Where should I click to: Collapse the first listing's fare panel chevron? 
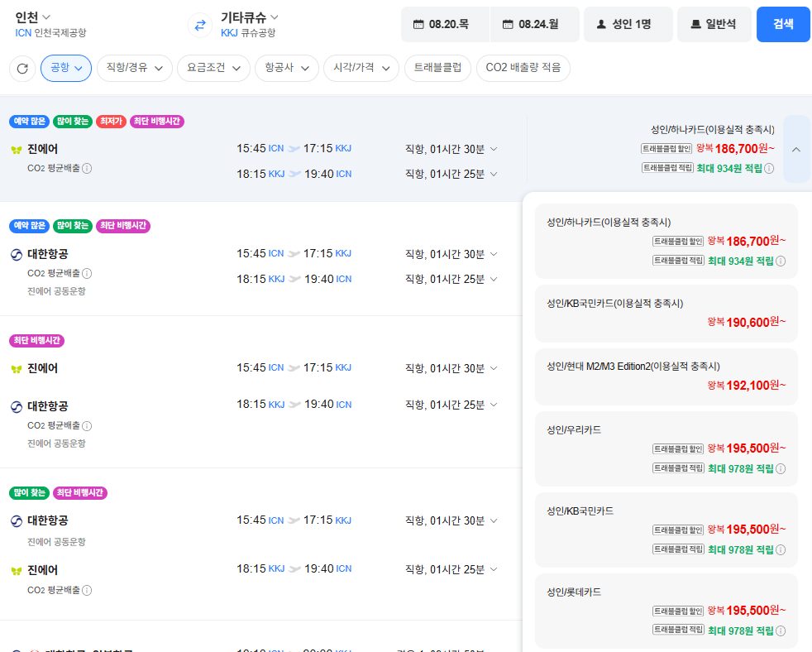[x=796, y=149]
